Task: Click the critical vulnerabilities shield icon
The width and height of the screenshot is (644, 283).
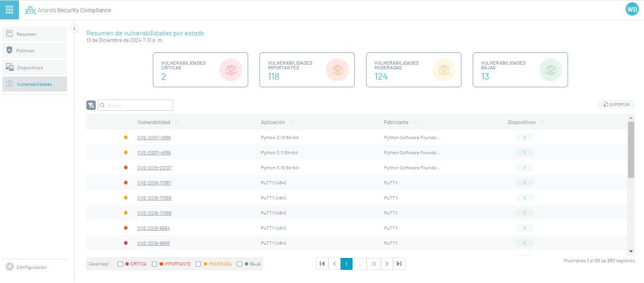Action: click(230, 70)
